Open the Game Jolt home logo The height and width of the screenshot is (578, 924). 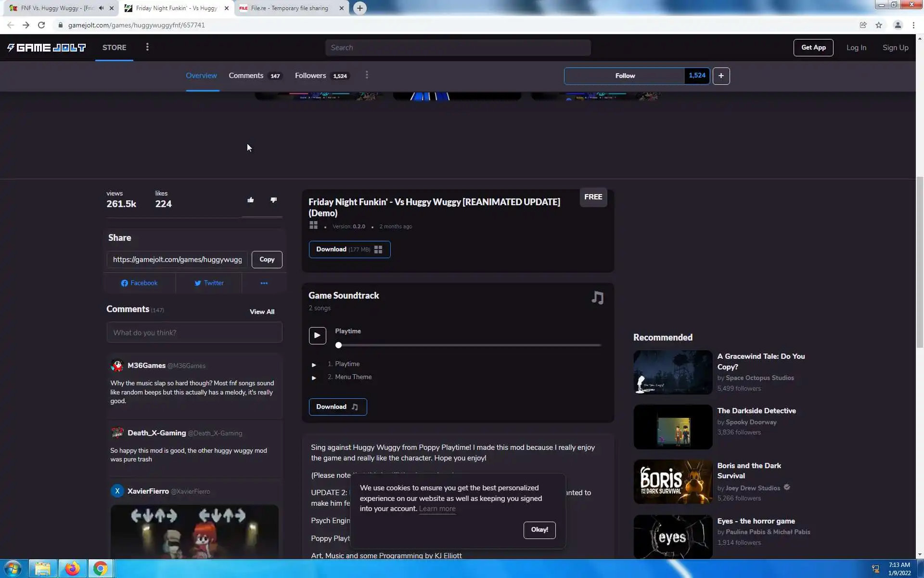pyautogui.click(x=46, y=47)
